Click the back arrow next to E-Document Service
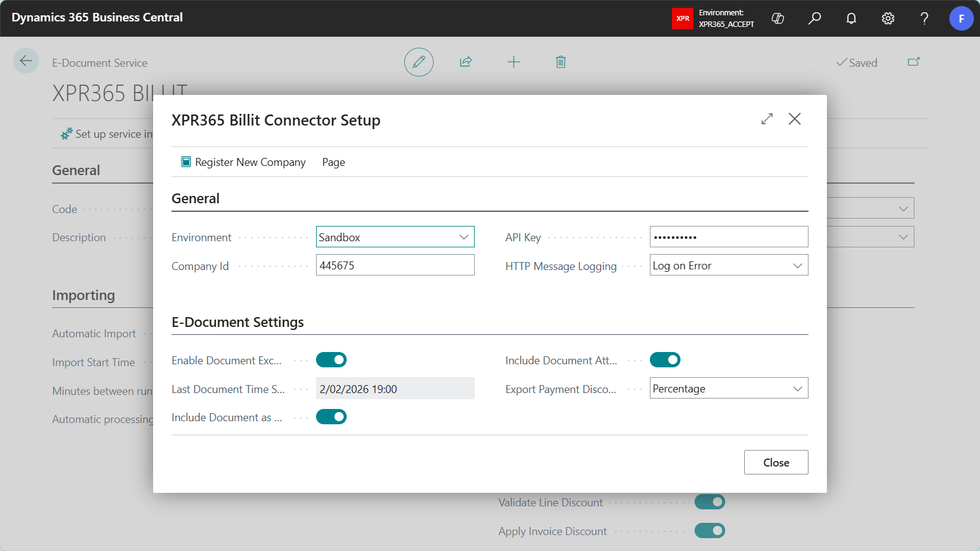Image resolution: width=980 pixels, height=551 pixels. (x=26, y=61)
